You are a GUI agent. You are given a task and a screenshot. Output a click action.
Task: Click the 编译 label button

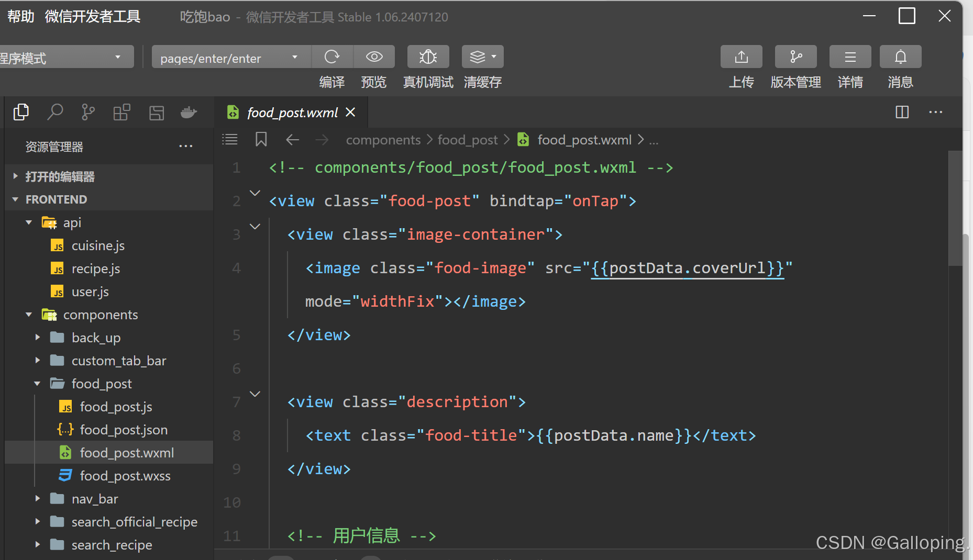click(332, 82)
